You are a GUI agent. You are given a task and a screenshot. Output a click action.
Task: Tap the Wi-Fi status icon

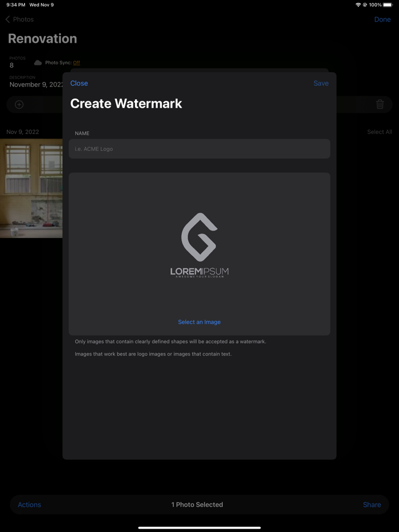click(358, 5)
